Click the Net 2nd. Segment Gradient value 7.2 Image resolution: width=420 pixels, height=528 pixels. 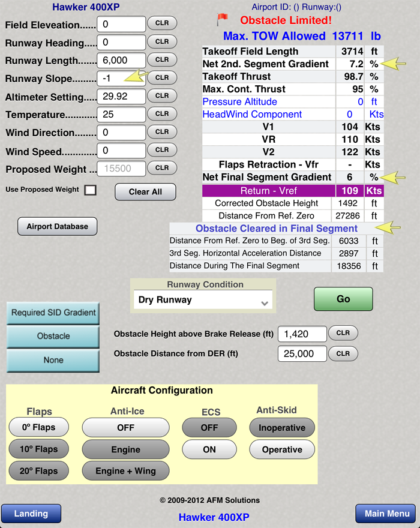pyautogui.click(x=356, y=64)
